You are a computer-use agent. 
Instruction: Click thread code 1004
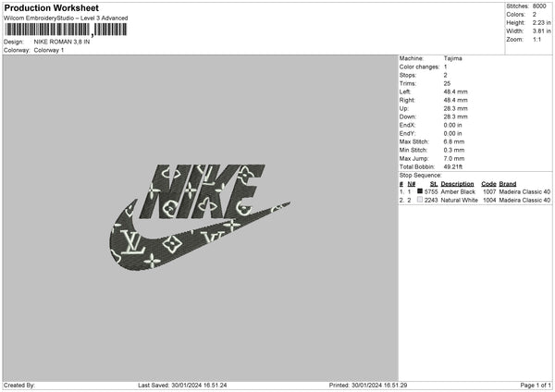489,201
